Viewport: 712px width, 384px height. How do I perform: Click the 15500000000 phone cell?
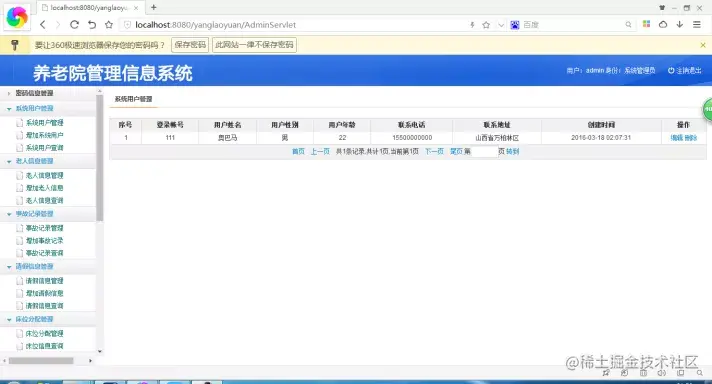coord(412,138)
